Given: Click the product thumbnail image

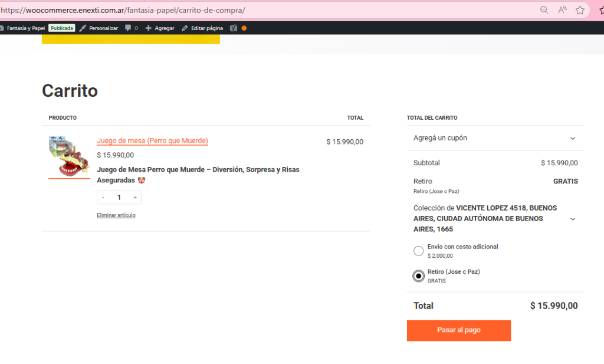Looking at the screenshot, I should [68, 156].
